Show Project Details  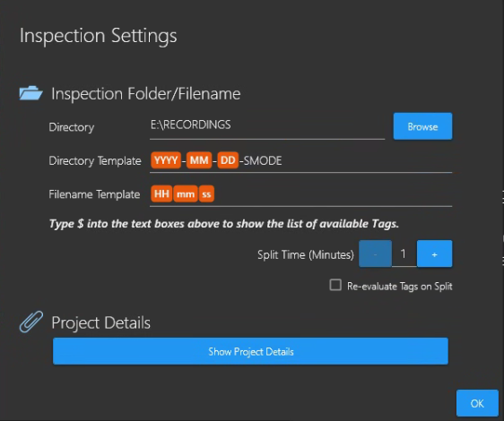coord(250,351)
